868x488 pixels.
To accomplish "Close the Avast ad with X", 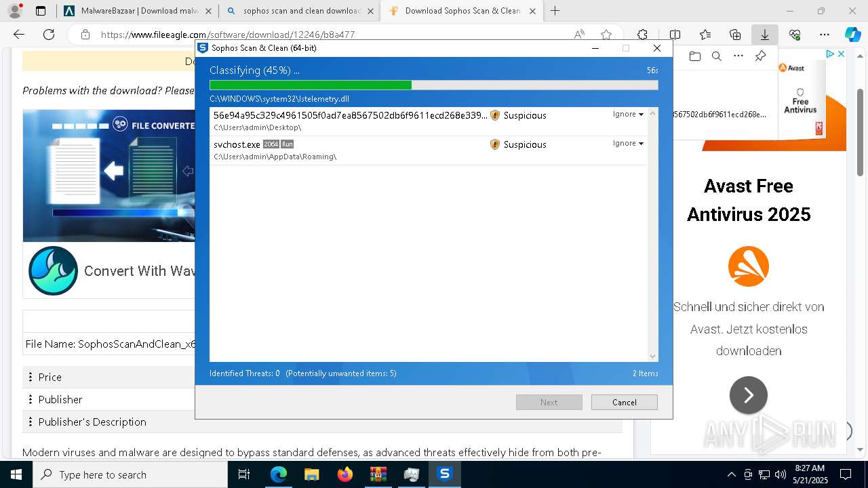I will pos(841,54).
